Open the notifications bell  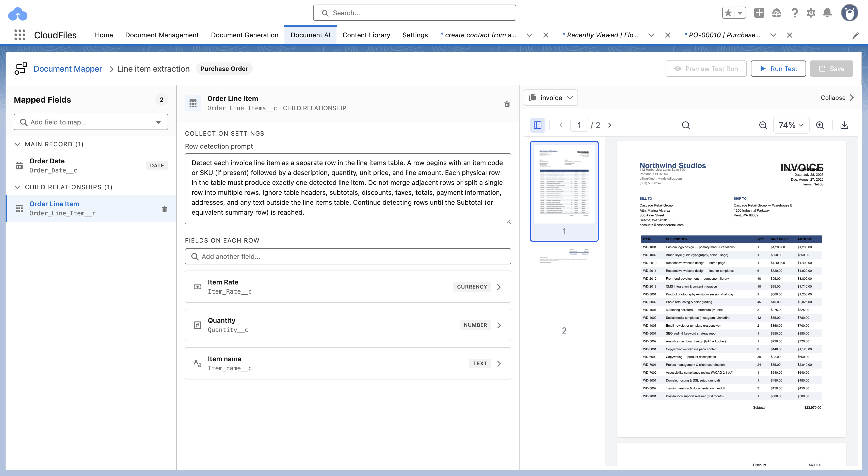pyautogui.click(x=828, y=13)
